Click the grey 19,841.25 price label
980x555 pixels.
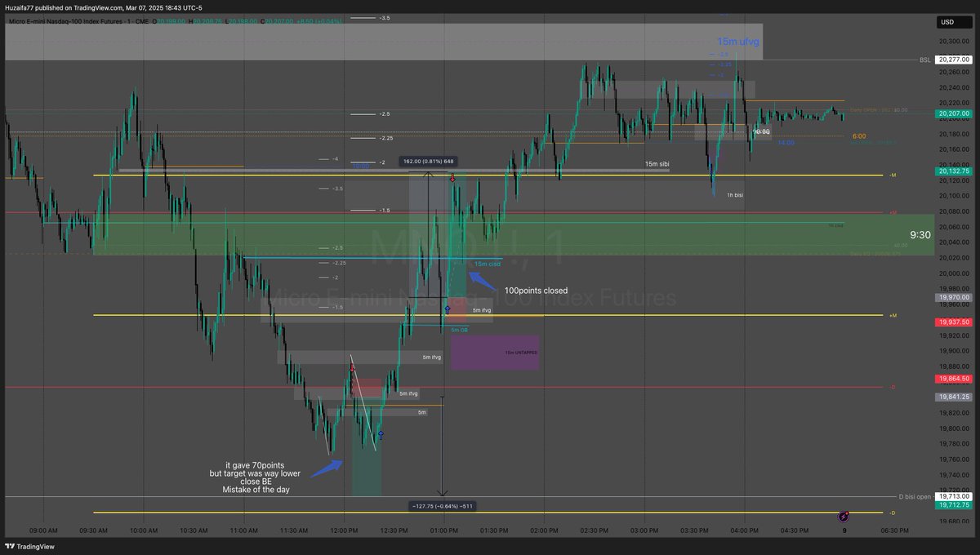coord(953,397)
